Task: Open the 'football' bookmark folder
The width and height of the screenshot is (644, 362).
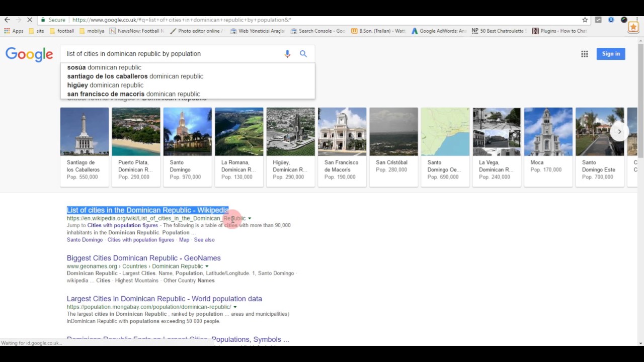Action: click(x=61, y=31)
